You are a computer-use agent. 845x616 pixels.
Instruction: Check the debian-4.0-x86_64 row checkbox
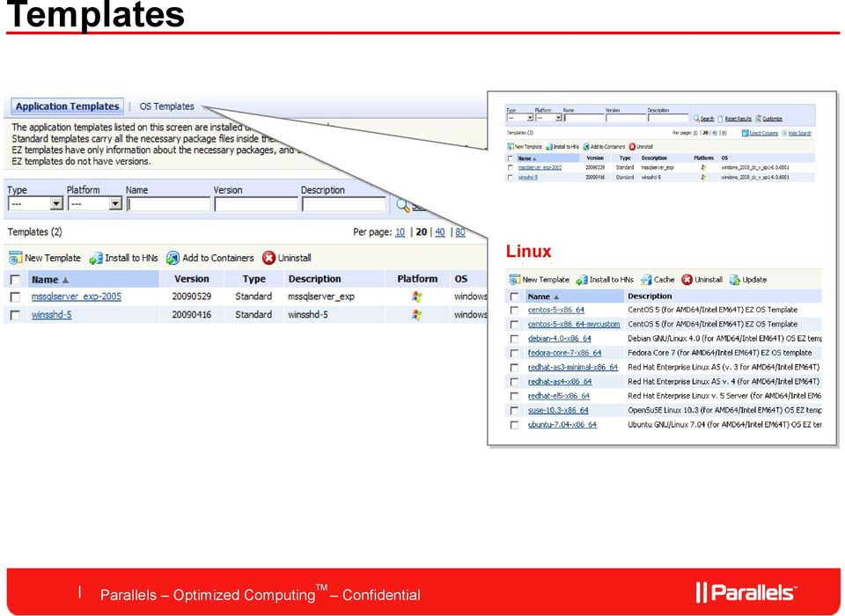point(514,339)
